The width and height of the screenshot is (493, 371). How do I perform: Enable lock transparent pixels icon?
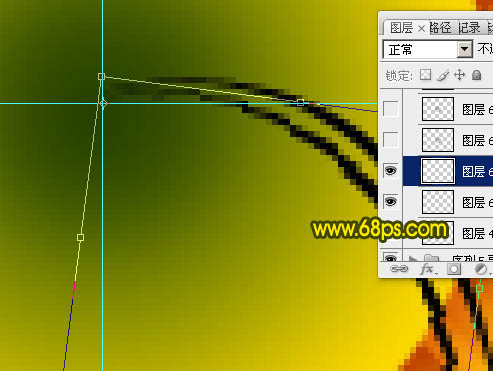[x=425, y=75]
